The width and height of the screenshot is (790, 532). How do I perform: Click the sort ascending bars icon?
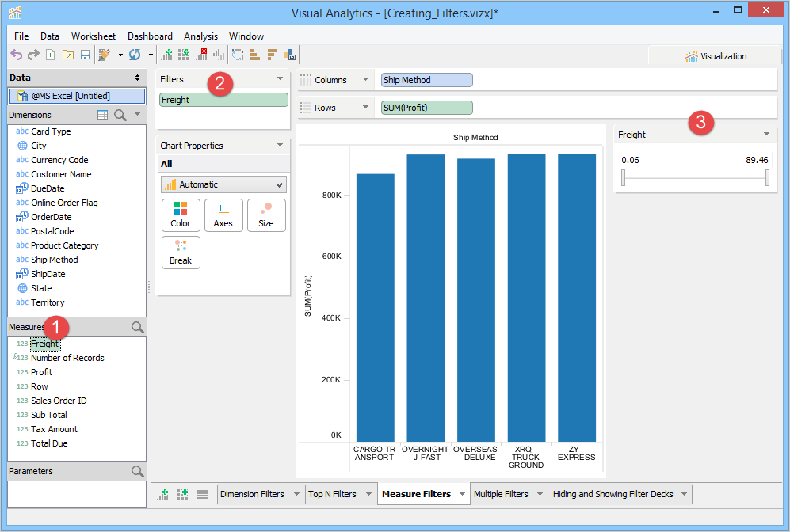[x=255, y=55]
